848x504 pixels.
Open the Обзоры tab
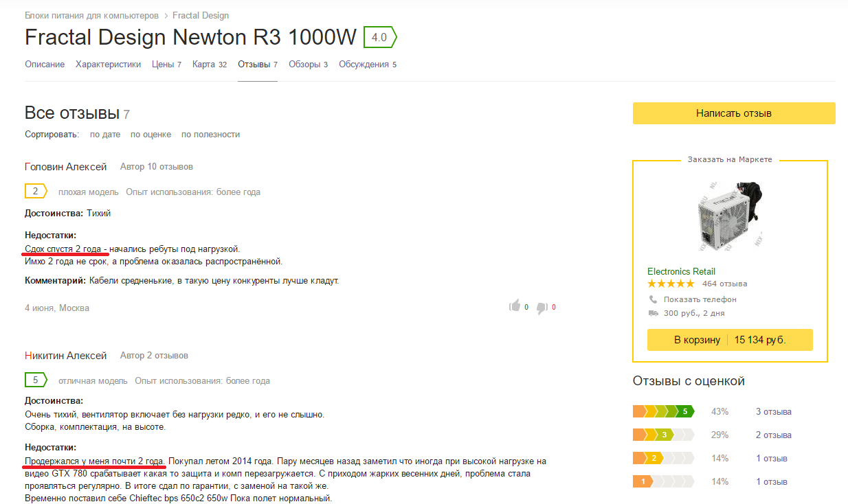pos(308,65)
